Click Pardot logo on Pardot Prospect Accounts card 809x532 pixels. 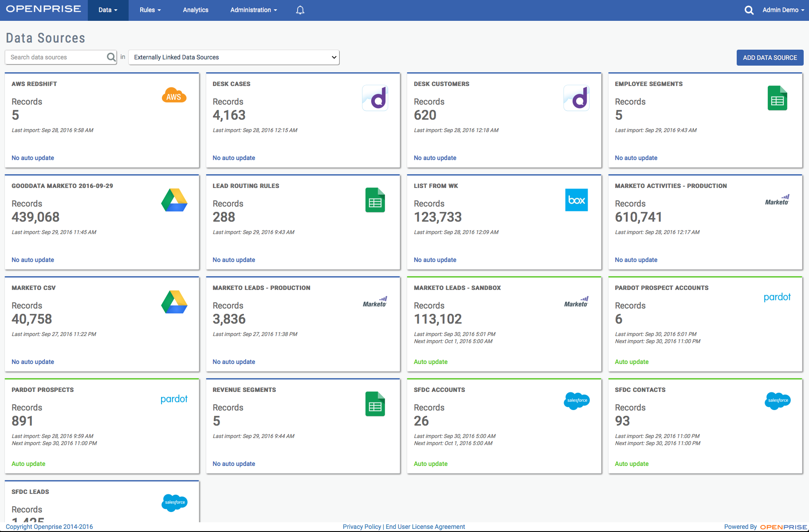tap(777, 297)
